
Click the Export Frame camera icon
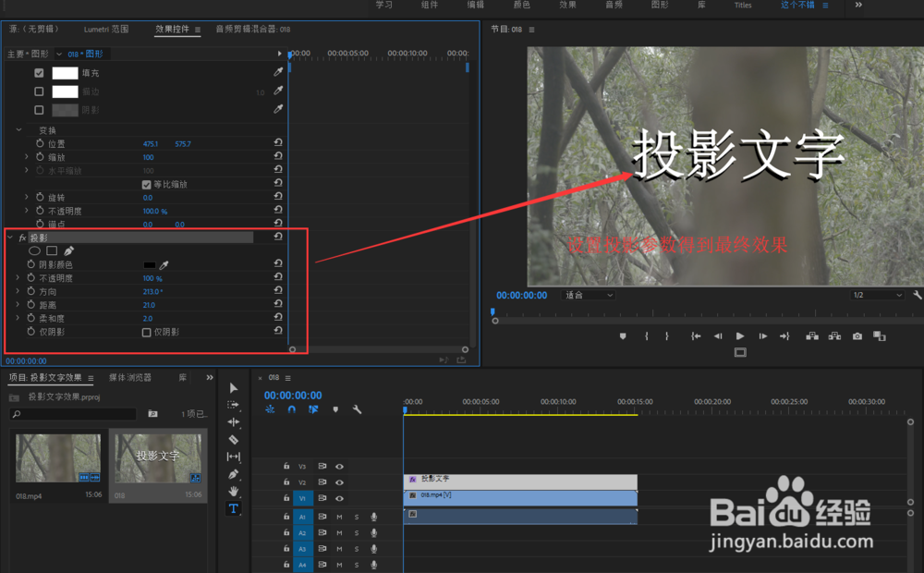[x=857, y=335]
